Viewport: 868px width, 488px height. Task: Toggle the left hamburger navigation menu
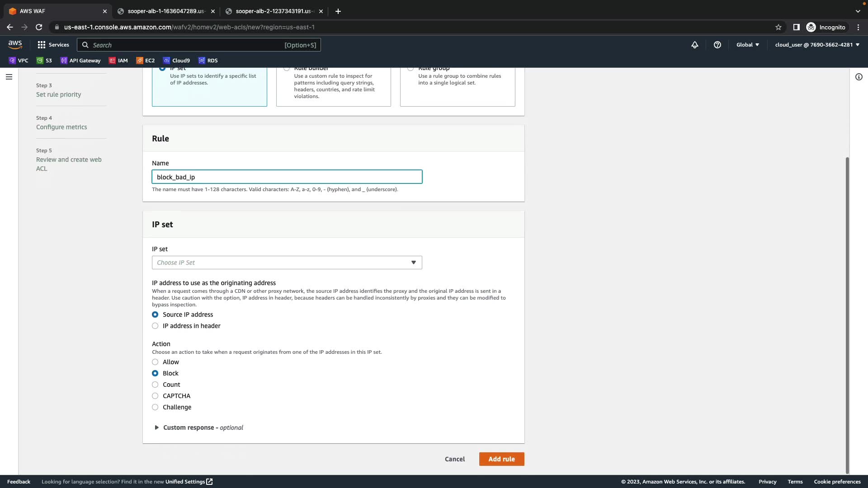coord(9,77)
